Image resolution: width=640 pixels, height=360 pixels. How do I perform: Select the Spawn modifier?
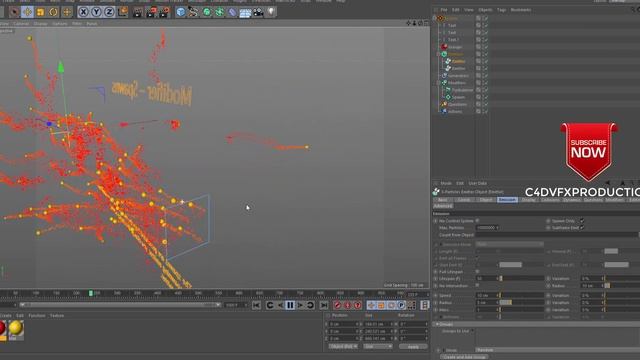[458, 97]
